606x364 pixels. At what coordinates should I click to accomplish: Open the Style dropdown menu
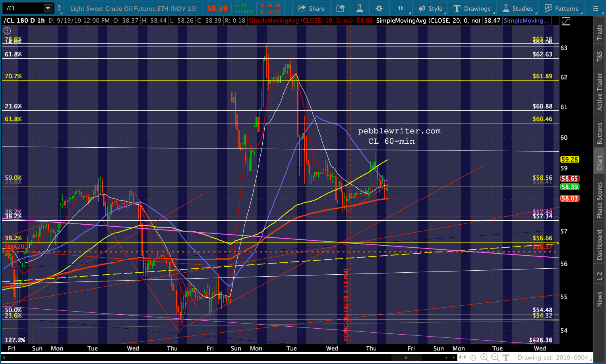coord(431,8)
